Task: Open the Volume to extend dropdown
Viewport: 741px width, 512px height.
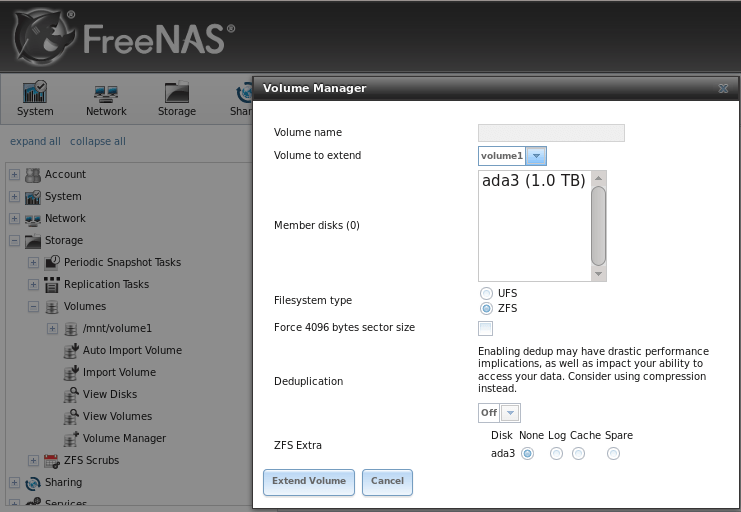Action: click(536, 156)
